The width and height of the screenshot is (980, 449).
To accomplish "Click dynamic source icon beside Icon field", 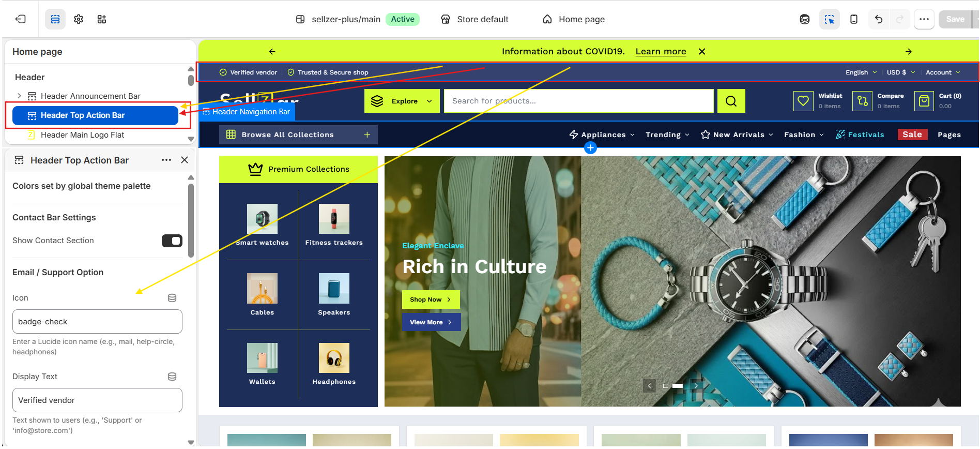I will 172,298.
